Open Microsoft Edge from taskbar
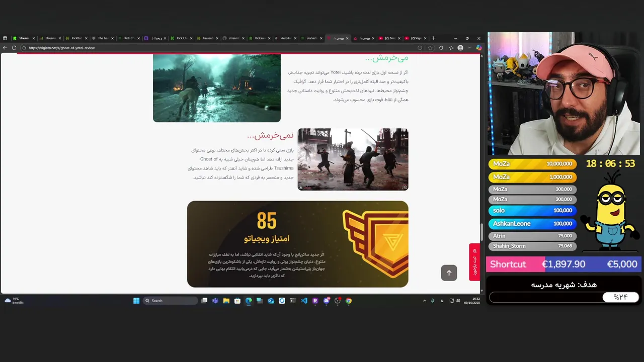644x362 pixels. point(249,301)
